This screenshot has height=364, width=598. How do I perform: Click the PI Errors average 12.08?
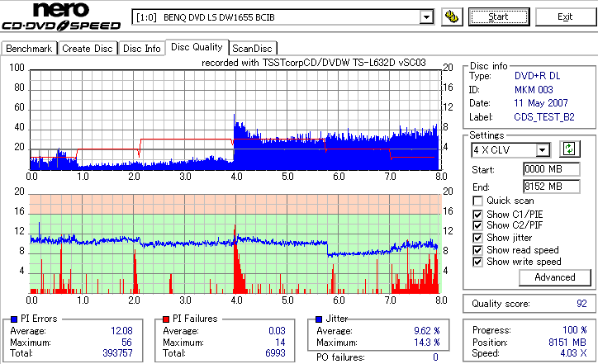(121, 331)
